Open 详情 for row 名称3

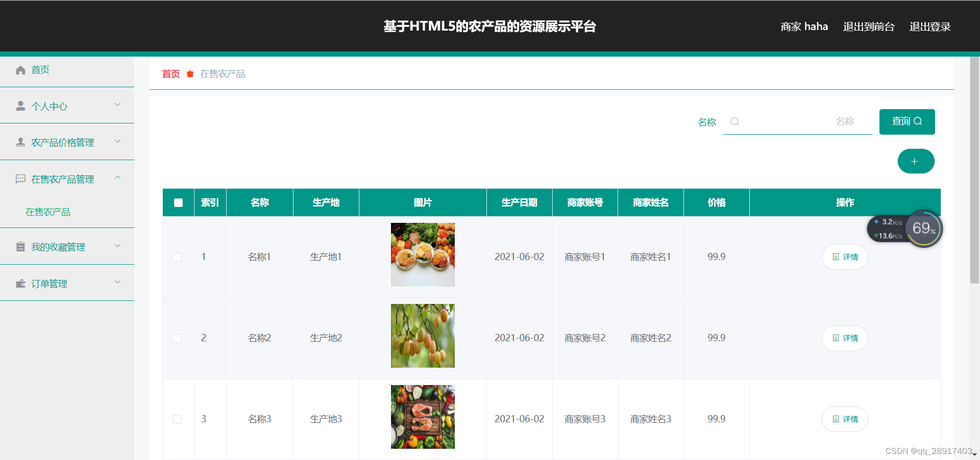coord(845,419)
